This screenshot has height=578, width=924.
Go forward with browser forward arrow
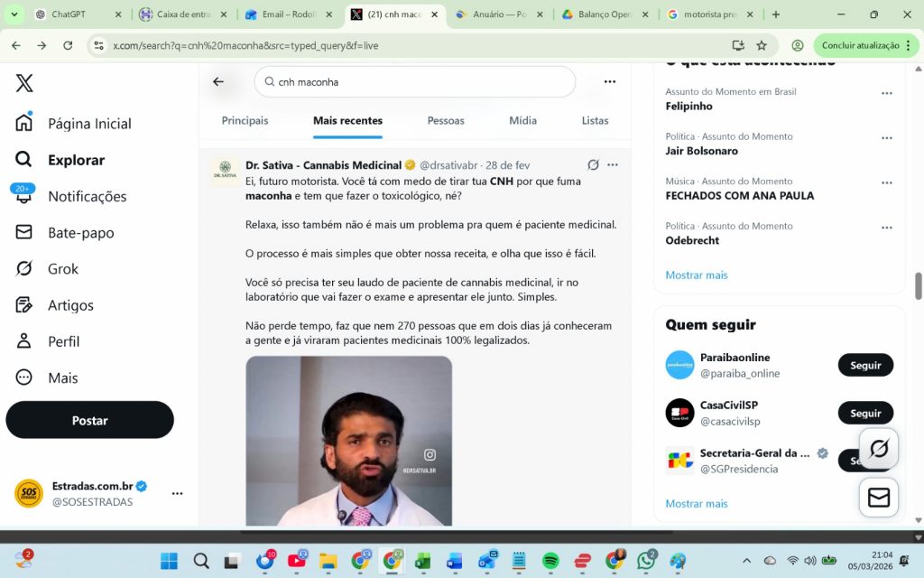(x=42, y=45)
